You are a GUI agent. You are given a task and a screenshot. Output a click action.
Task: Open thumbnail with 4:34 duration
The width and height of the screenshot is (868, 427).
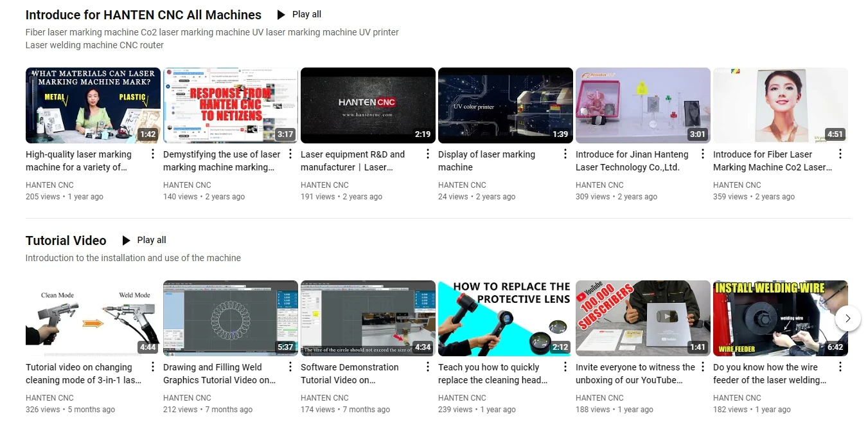pos(368,318)
